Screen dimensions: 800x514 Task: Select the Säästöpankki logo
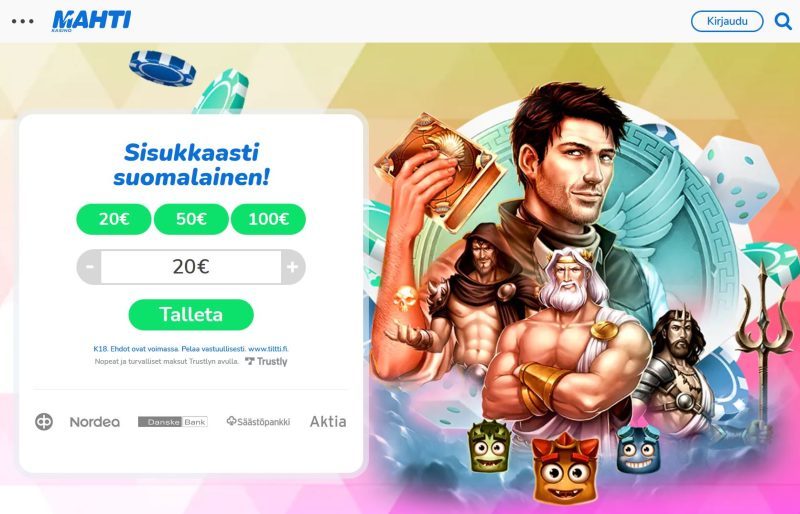(258, 422)
